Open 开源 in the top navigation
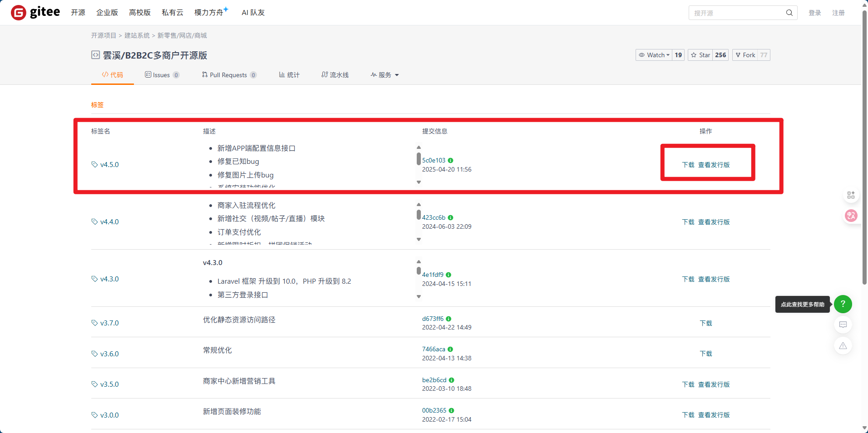The width and height of the screenshot is (868, 433). click(78, 13)
